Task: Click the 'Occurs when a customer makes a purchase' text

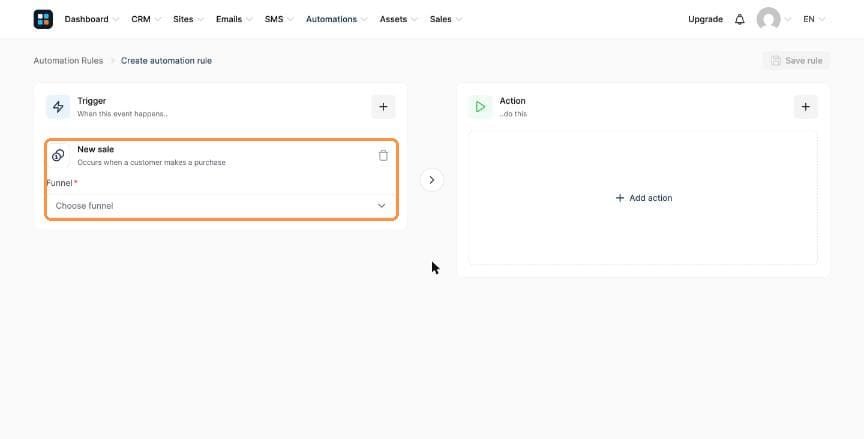Action: 152,162
